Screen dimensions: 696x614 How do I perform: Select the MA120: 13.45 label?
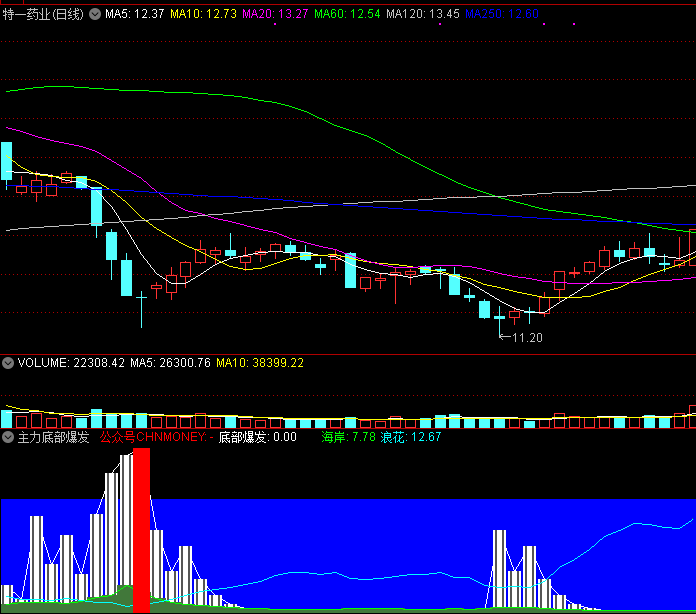[x=423, y=14]
